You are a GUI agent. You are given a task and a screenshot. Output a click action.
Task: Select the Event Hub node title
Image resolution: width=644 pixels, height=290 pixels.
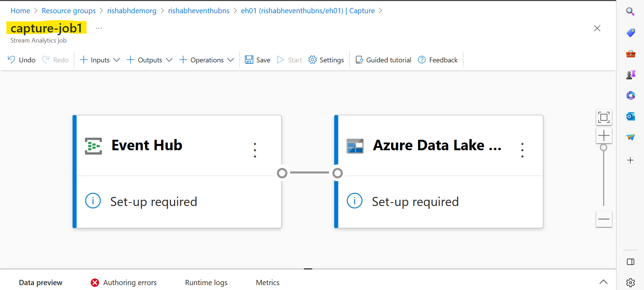(x=147, y=145)
